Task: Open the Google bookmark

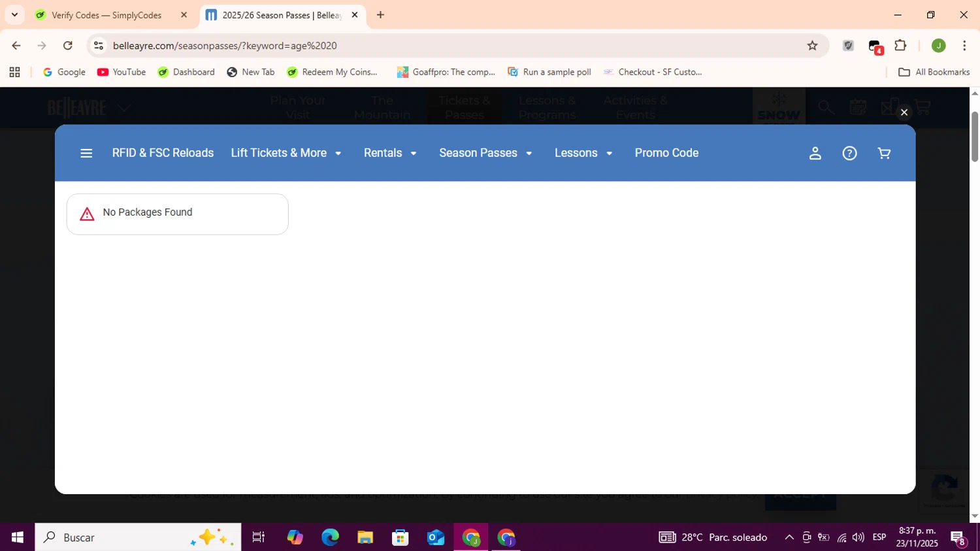Action: [64, 72]
